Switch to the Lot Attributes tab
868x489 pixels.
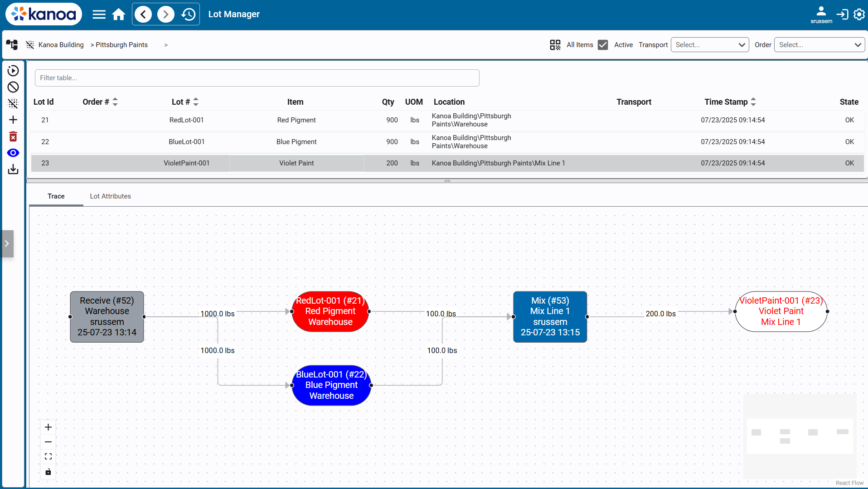tap(110, 196)
